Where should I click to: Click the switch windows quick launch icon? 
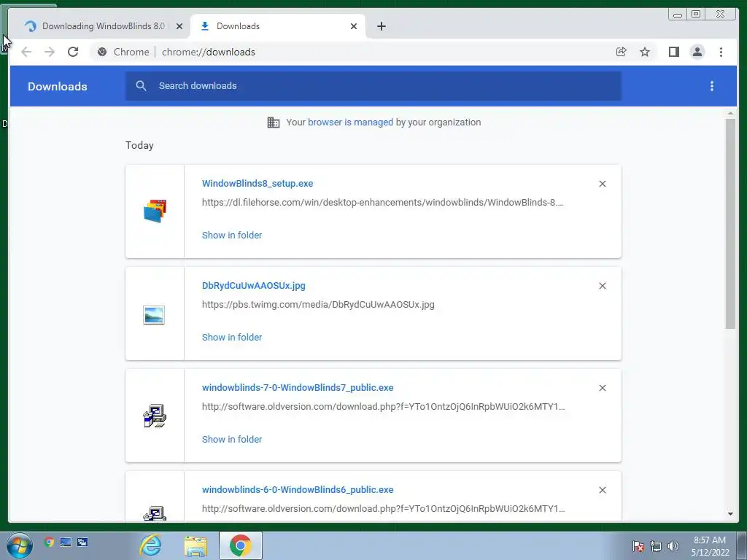pos(82,542)
